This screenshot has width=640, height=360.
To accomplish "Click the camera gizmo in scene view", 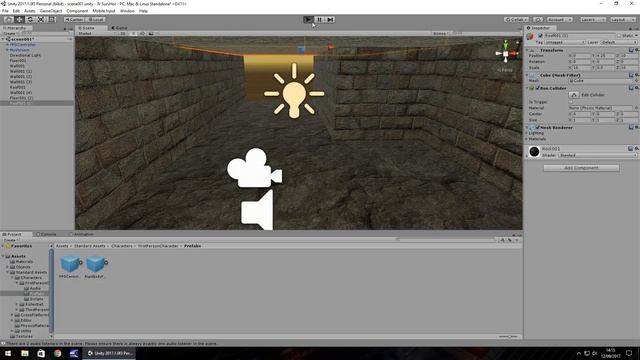I will (254, 168).
